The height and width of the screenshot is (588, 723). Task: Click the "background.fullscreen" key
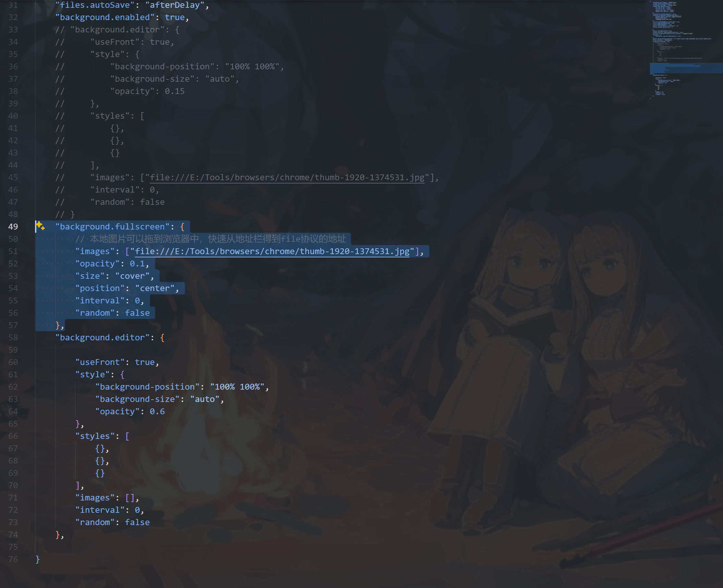[113, 227]
